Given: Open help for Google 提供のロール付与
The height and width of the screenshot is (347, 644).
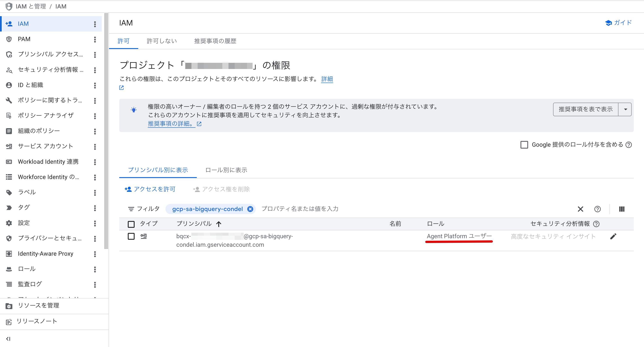Looking at the screenshot, I should tap(628, 145).
